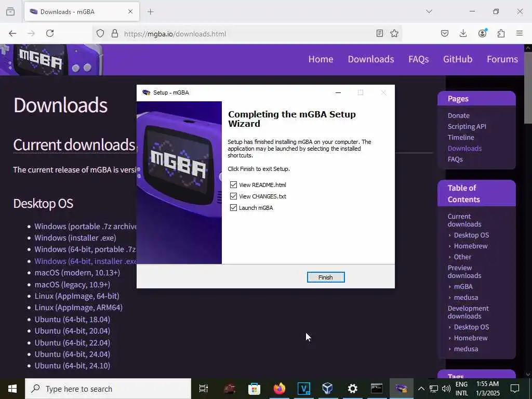
Task: Open the terminal icon on taskbar
Action: 377,389
